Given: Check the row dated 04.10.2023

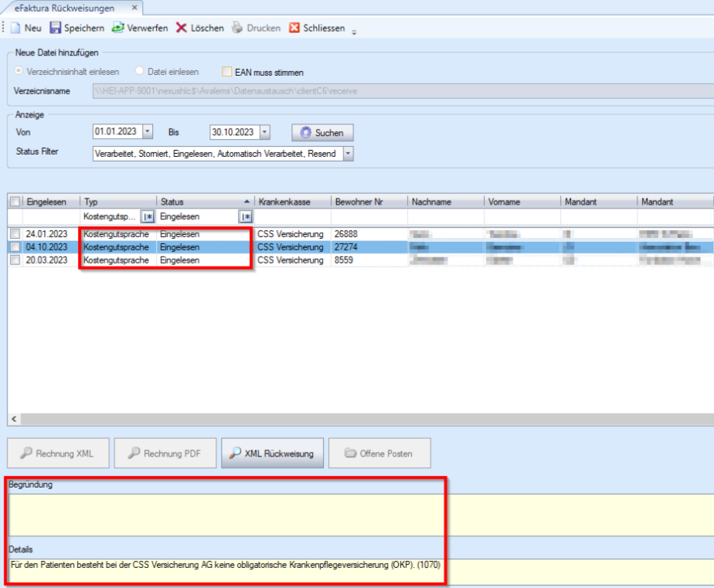Looking at the screenshot, I should point(15,247).
